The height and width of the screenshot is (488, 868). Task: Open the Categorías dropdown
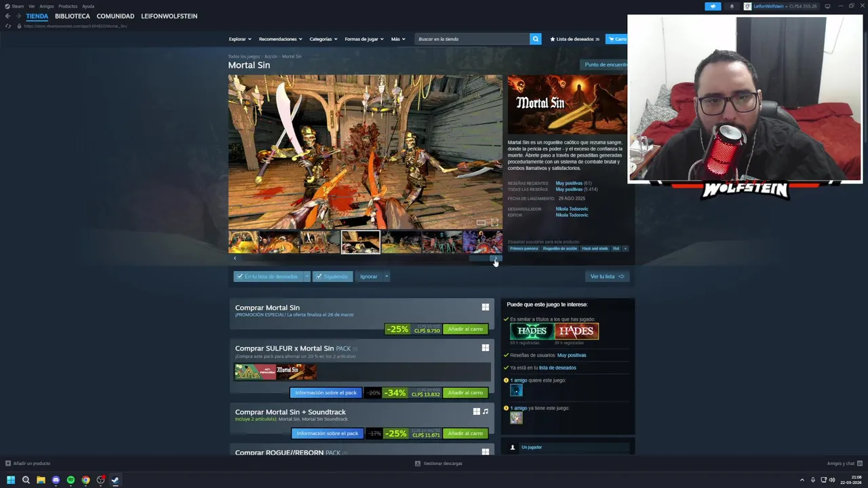tap(323, 39)
